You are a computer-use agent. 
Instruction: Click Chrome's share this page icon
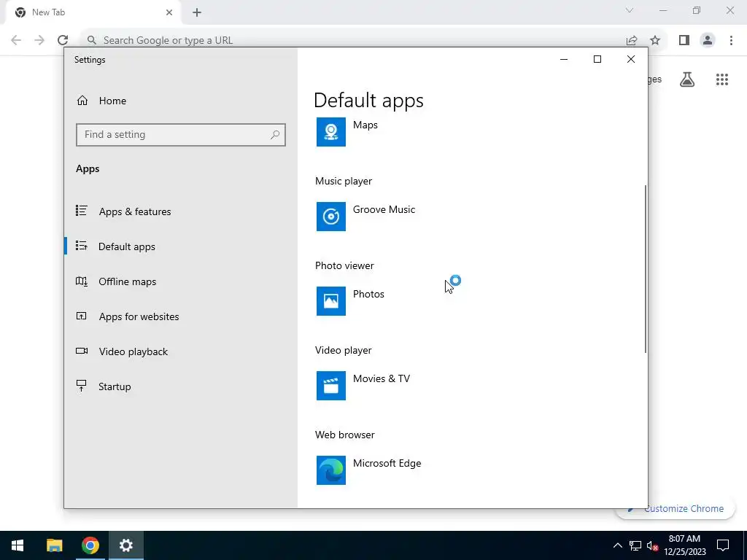(x=632, y=41)
